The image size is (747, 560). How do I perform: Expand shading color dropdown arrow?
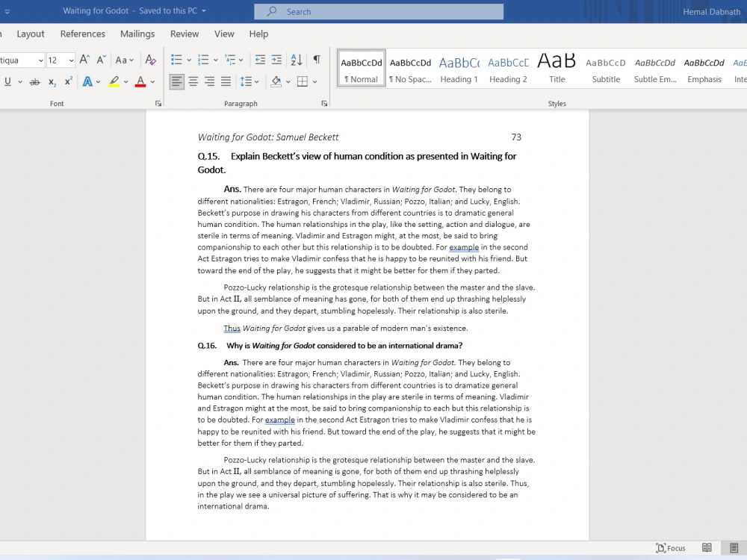(x=288, y=82)
